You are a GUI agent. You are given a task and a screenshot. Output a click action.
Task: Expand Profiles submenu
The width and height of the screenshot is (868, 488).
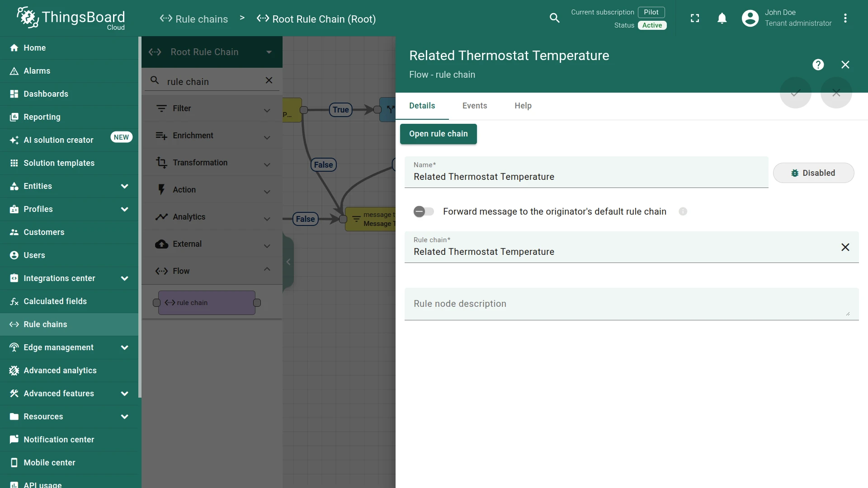[x=69, y=209]
